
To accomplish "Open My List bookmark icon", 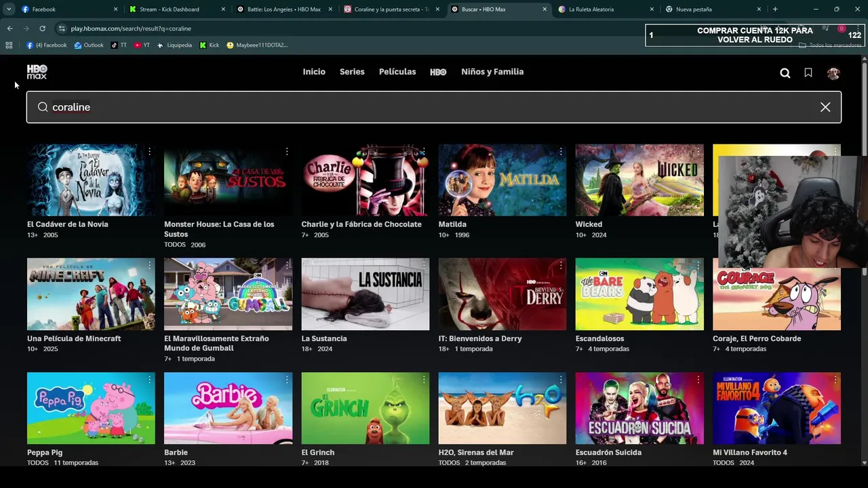I will [808, 73].
